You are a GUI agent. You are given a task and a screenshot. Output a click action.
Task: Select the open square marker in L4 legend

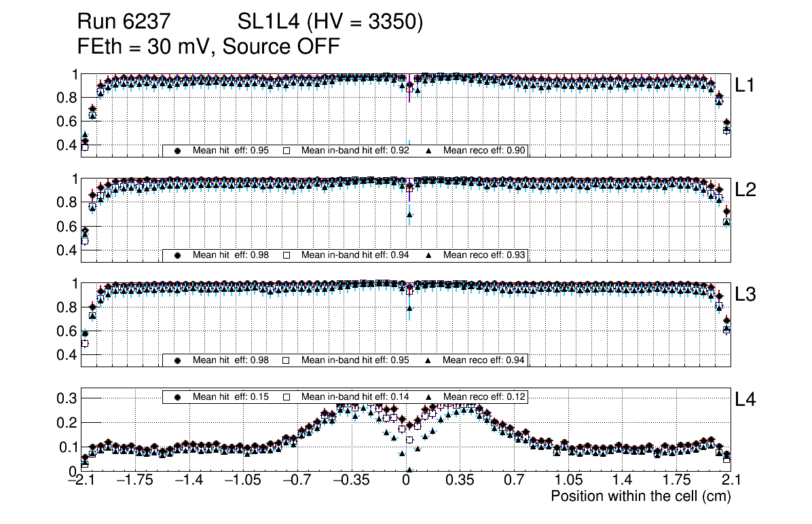pos(287,396)
